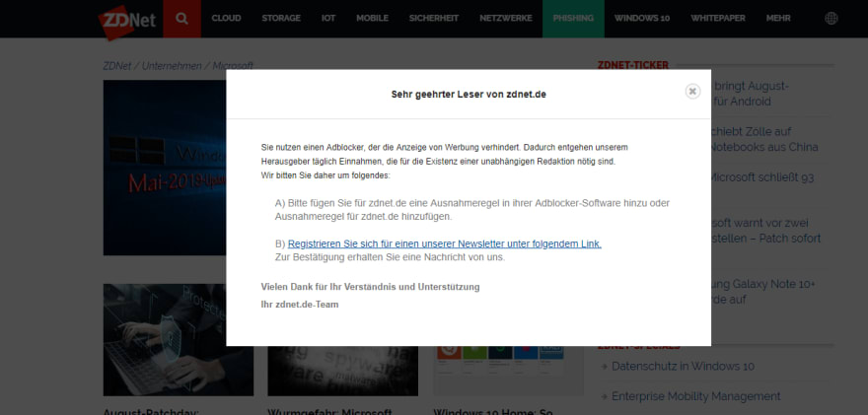This screenshot has height=415, width=868.
Task: Open the NETZWERKE section
Action: [505, 19]
